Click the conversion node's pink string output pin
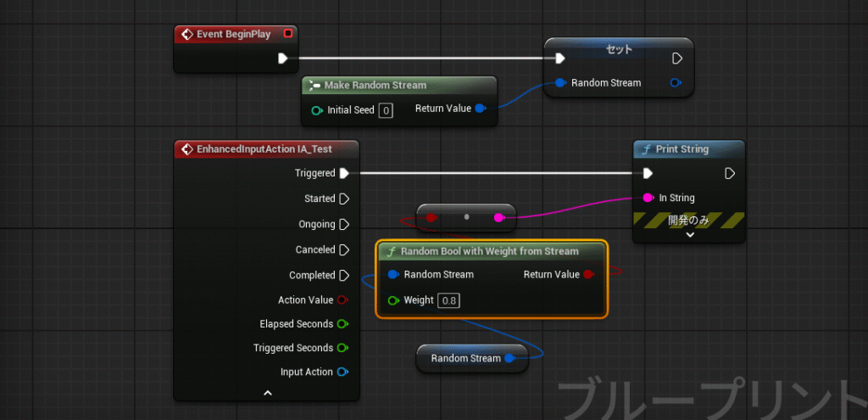Viewport: 868px width, 420px height. tap(498, 218)
